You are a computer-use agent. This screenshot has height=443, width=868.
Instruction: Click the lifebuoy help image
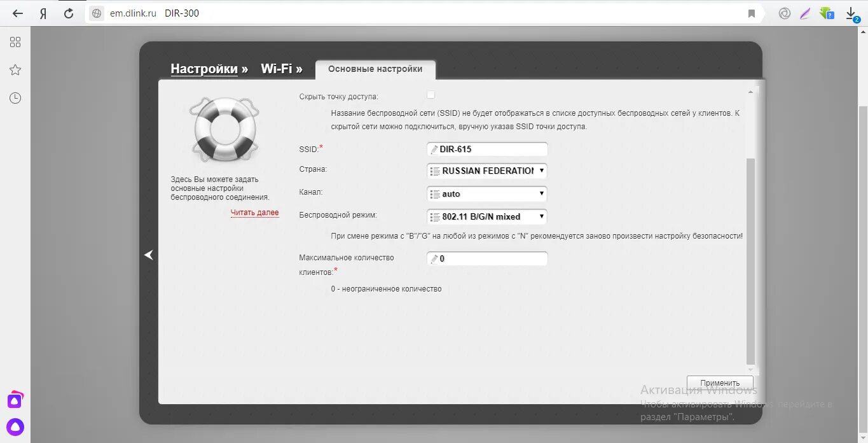(x=224, y=129)
